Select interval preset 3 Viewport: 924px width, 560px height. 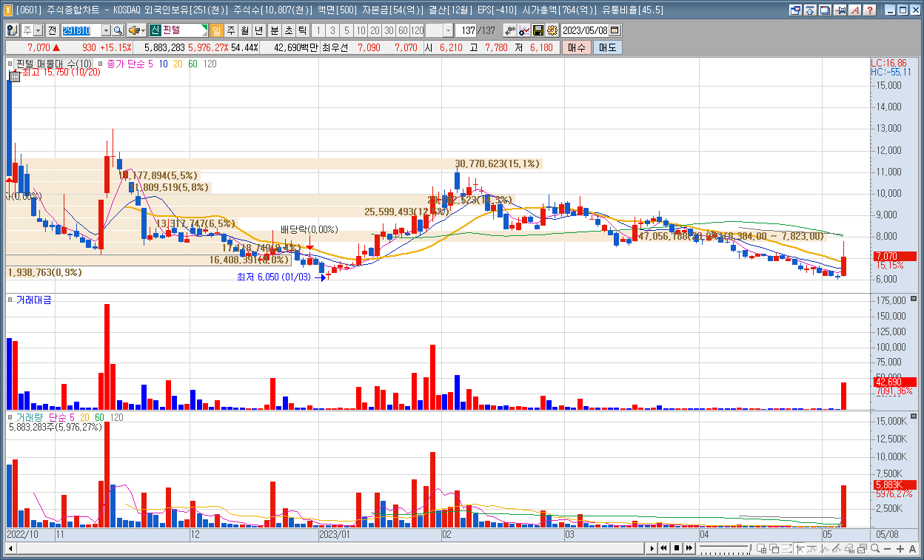coord(332,30)
